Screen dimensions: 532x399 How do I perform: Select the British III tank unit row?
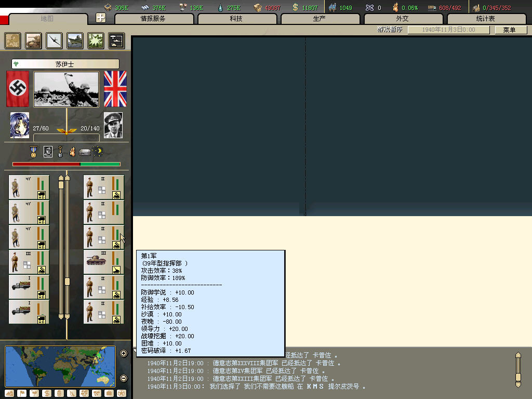104,262
